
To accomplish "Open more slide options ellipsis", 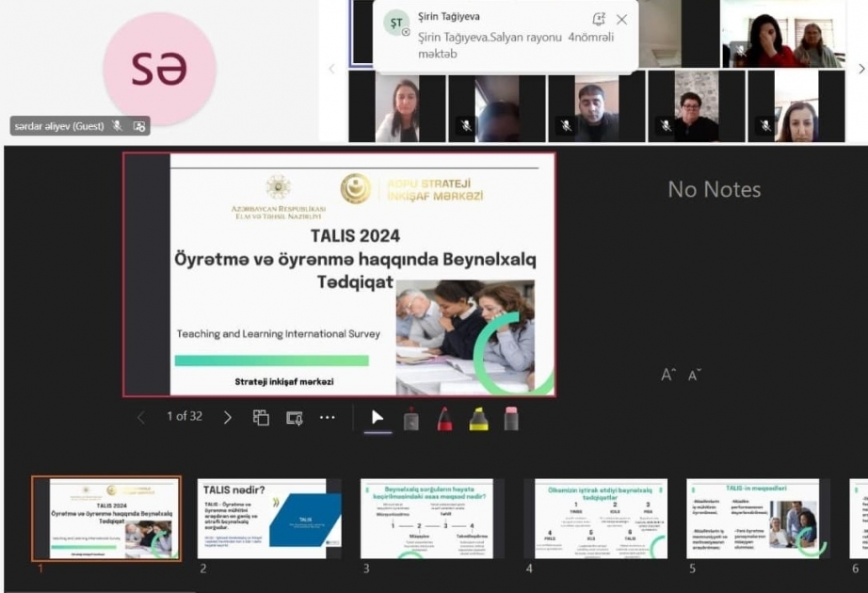I will (x=328, y=417).
